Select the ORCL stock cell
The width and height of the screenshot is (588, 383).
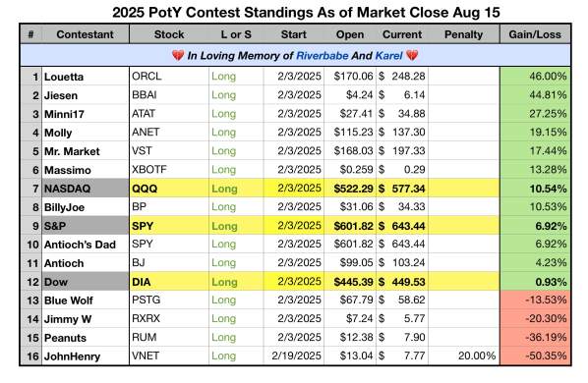[x=169, y=77]
